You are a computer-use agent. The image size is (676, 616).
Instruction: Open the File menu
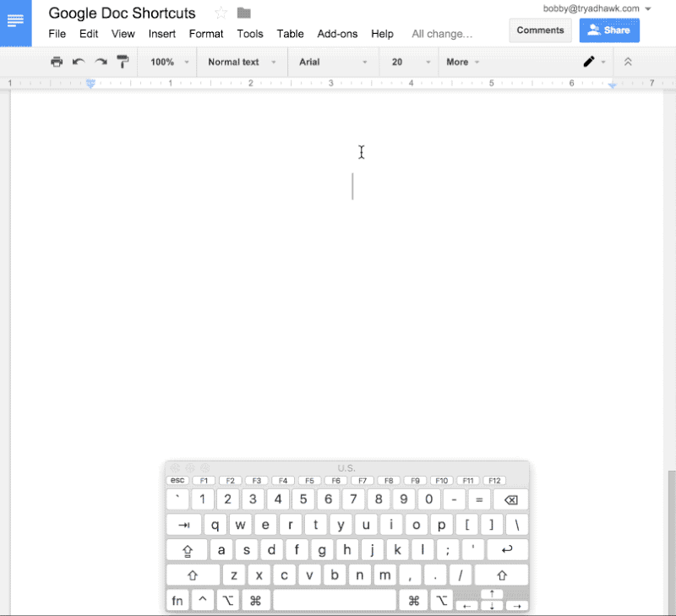coord(57,34)
